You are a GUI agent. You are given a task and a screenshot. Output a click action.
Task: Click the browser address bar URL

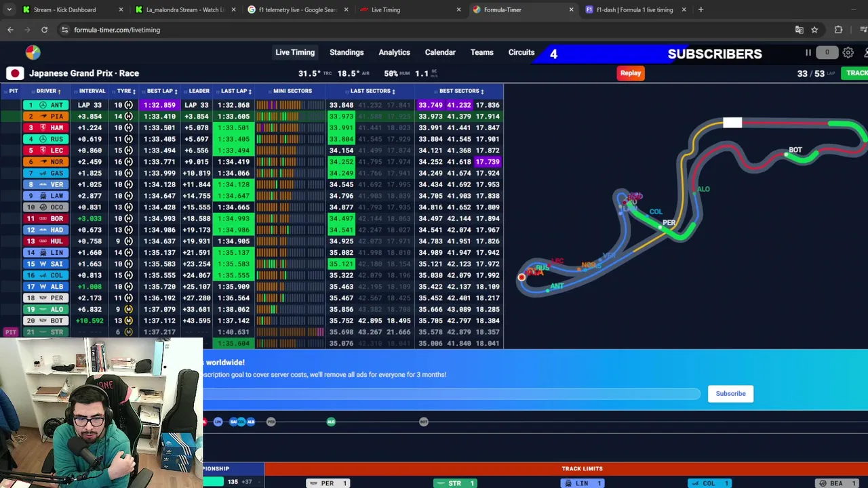117,30
